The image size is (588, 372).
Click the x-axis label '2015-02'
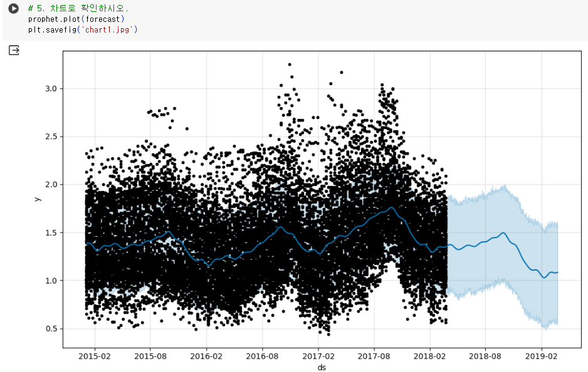(95, 356)
